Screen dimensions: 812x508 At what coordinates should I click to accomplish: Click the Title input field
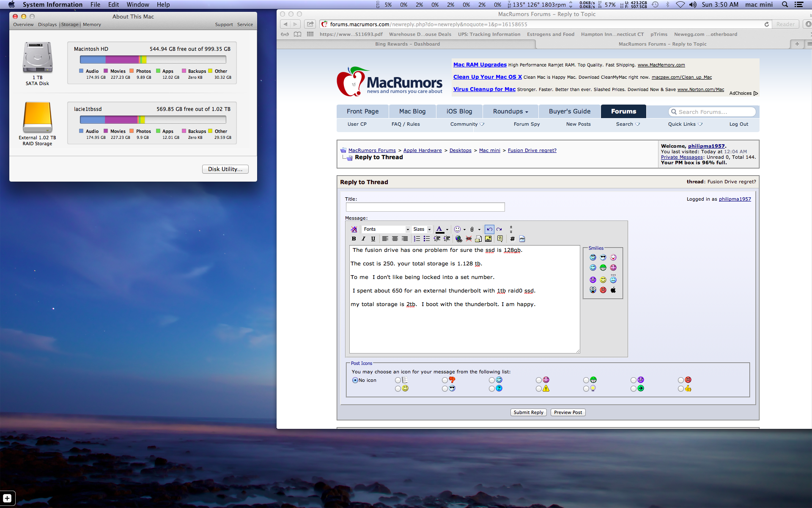click(x=425, y=207)
